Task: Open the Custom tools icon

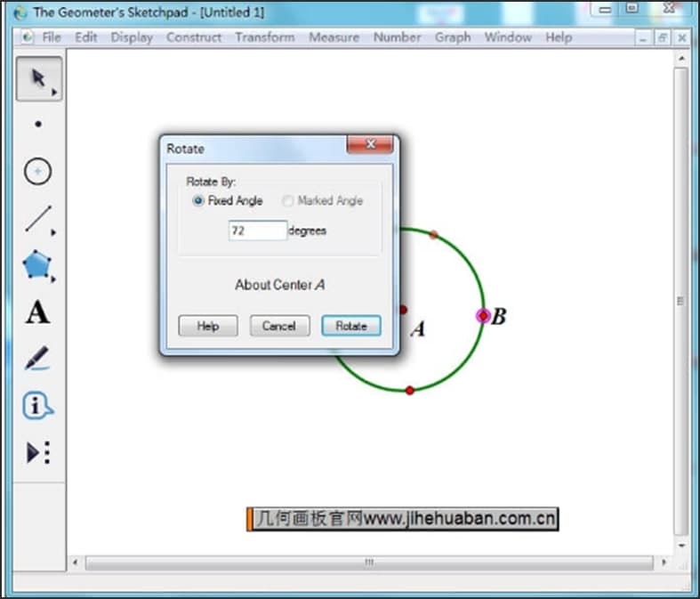Action: (x=37, y=453)
